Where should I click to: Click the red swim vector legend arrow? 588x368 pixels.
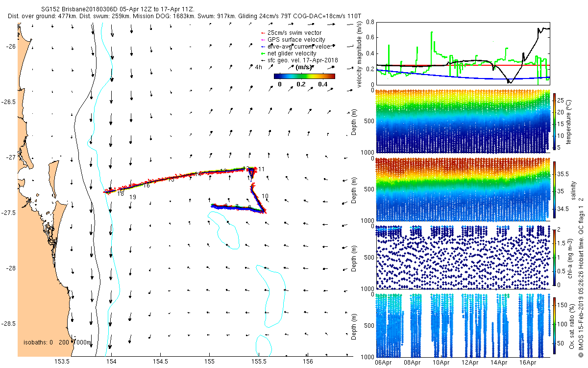(264, 33)
